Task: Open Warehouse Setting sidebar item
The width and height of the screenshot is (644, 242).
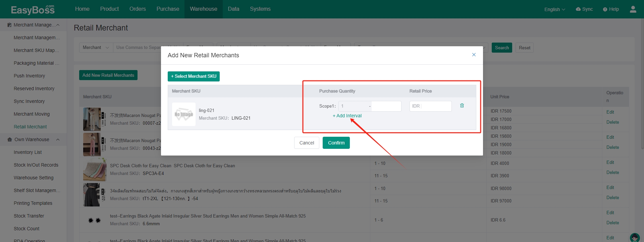Action: tap(34, 178)
